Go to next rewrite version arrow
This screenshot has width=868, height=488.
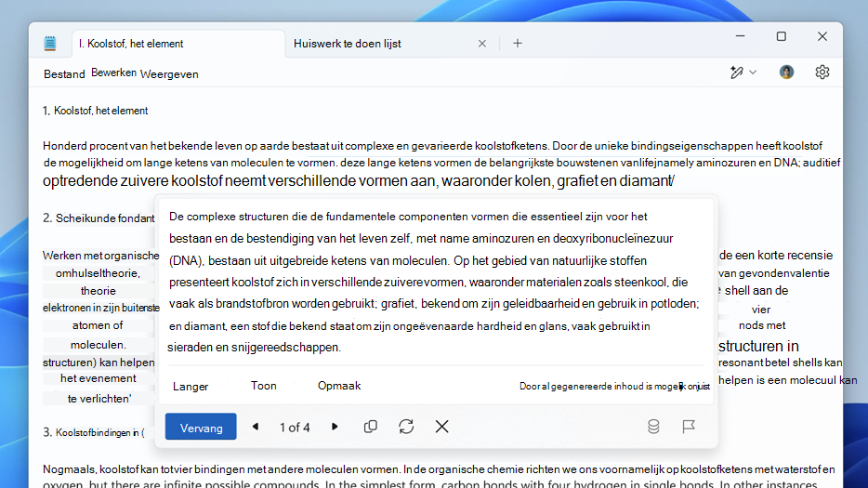[335, 427]
